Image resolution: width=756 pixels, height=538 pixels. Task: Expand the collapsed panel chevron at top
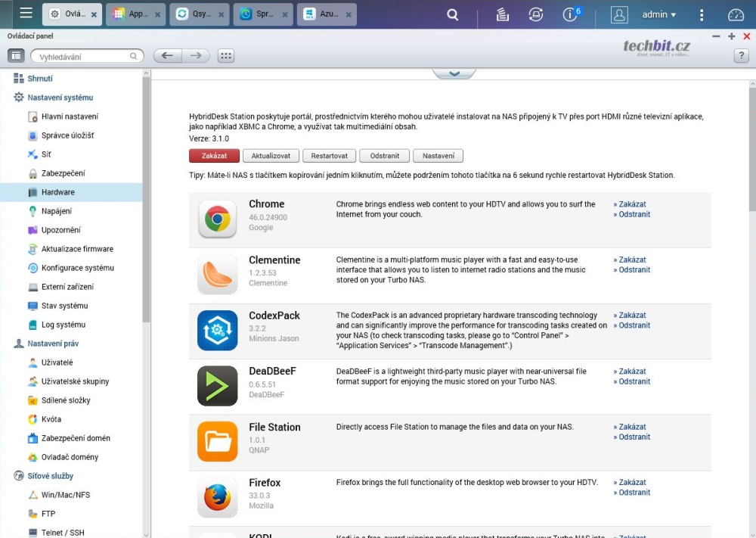coord(454,73)
